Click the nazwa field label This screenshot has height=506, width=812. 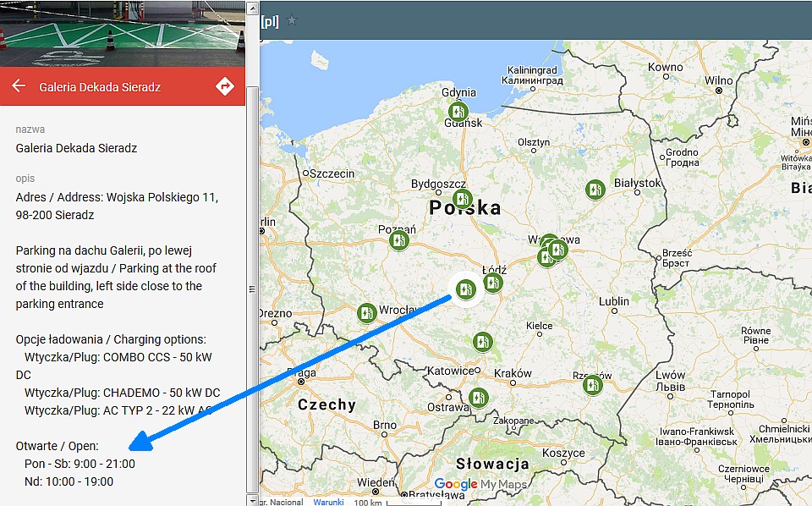[x=30, y=129]
